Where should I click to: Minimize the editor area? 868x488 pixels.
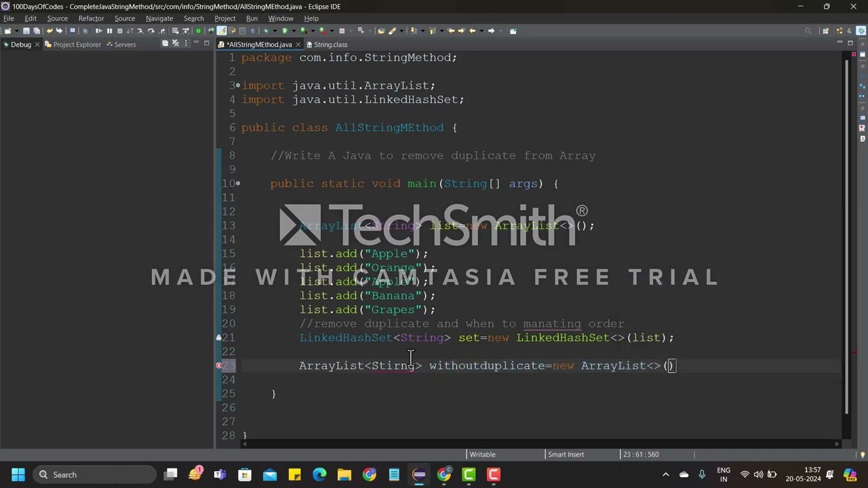pyautogui.click(x=840, y=43)
